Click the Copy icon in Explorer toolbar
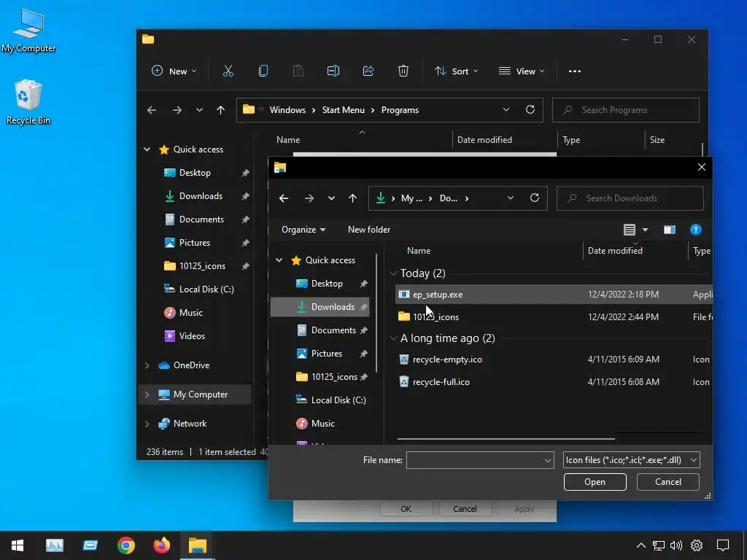The image size is (747, 560). [263, 71]
